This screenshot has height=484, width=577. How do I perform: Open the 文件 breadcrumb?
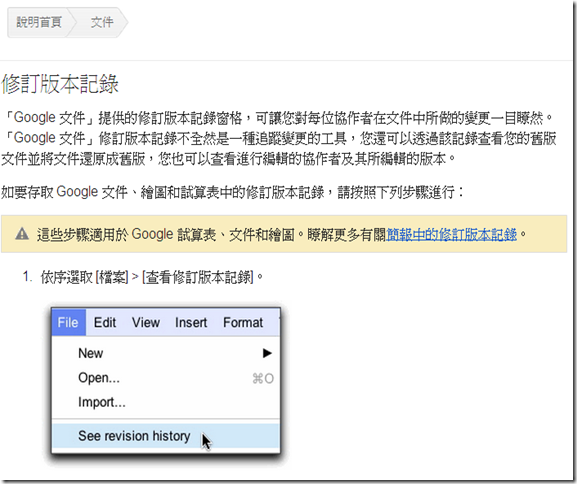tap(102, 22)
